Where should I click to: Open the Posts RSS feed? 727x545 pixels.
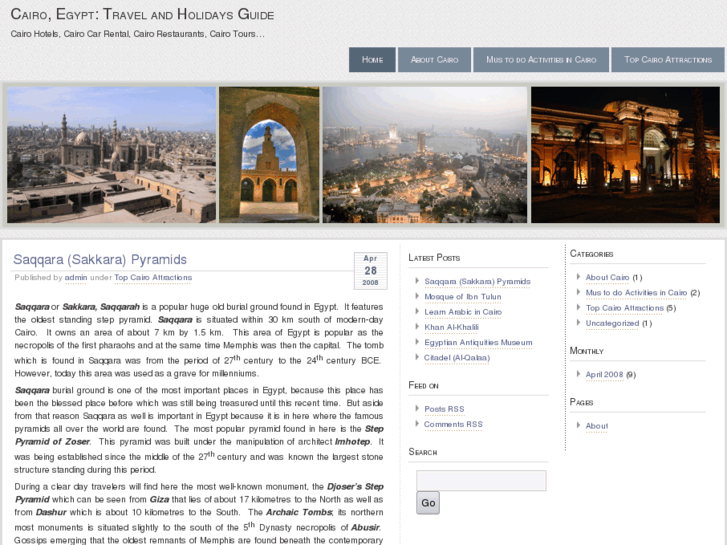tap(444, 409)
